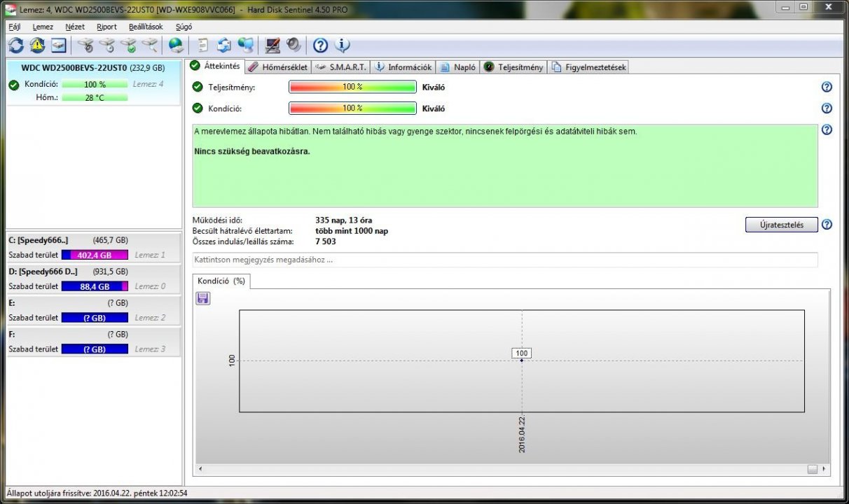Click the send report envelope toolbar icon
849x504 pixels.
[224, 45]
